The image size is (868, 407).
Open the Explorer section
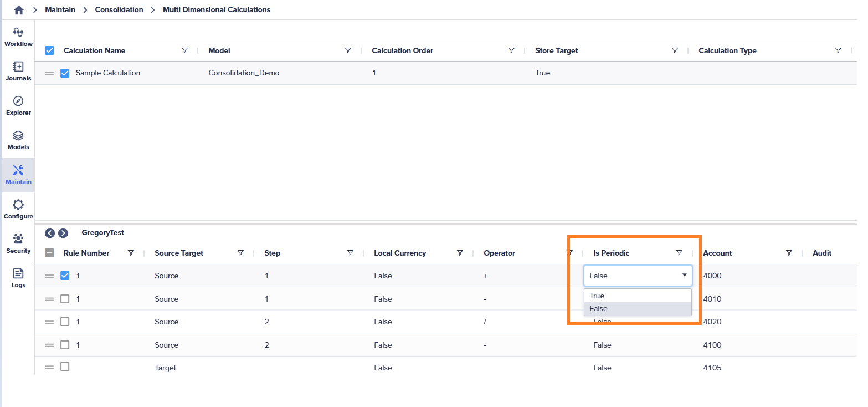tap(18, 105)
